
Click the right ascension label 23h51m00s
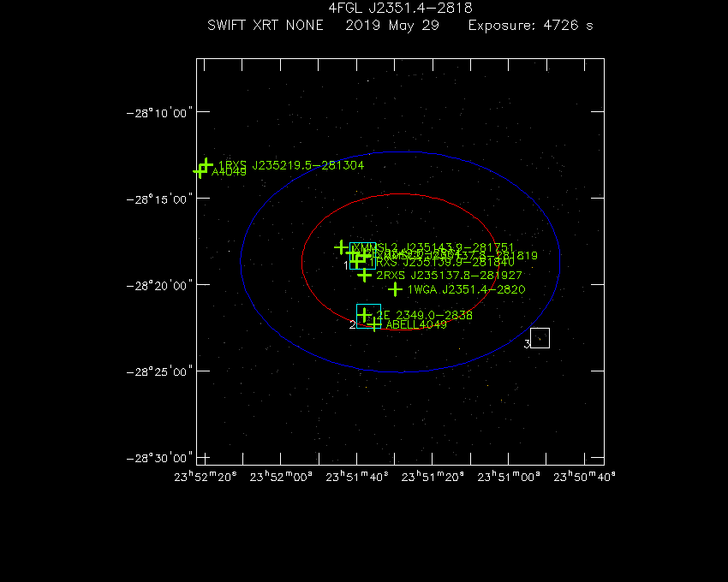pyautogui.click(x=509, y=477)
